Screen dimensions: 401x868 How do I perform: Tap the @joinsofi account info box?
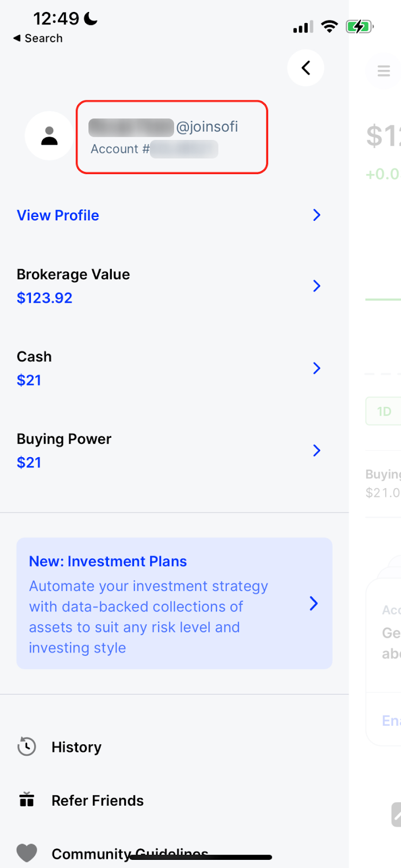(172, 137)
